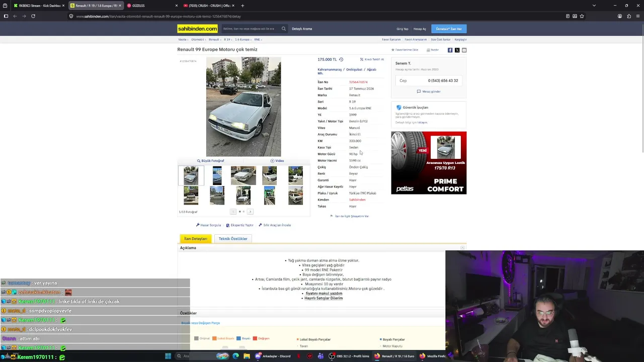Click Kredi Teklifi Al link
This screenshot has width=644, height=362.
pos(372,59)
